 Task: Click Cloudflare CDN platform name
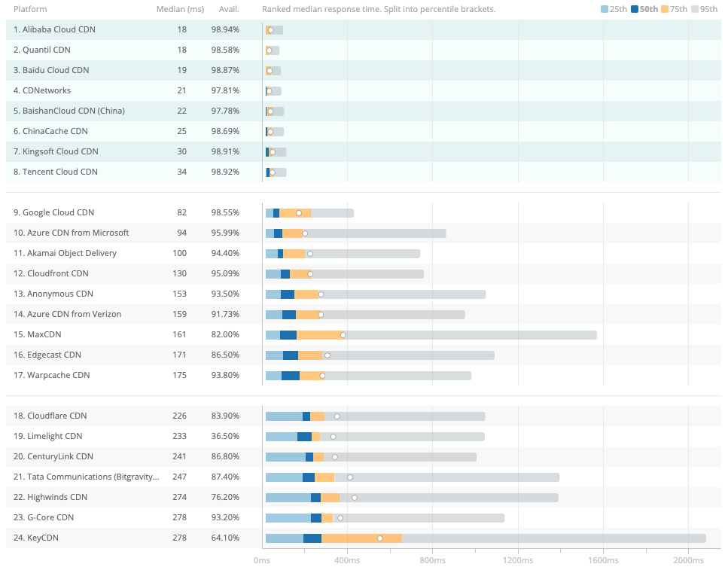pos(56,416)
